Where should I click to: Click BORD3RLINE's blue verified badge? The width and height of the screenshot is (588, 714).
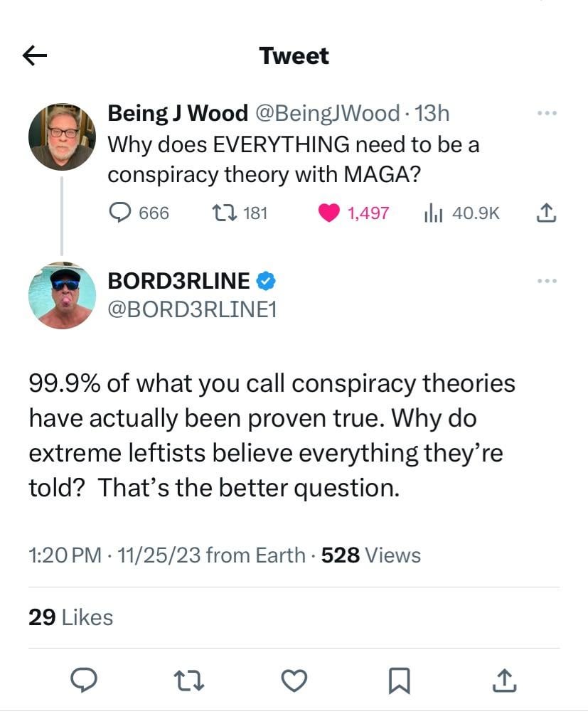(x=266, y=282)
